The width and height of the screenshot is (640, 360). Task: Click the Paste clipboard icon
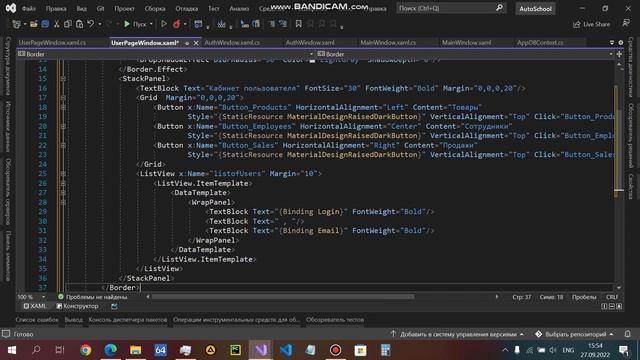point(79,24)
